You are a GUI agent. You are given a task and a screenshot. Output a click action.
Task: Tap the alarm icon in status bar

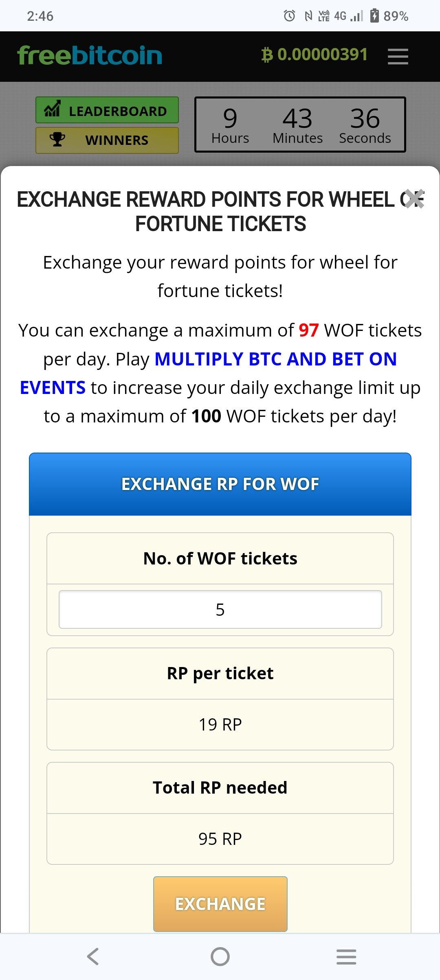[289, 16]
